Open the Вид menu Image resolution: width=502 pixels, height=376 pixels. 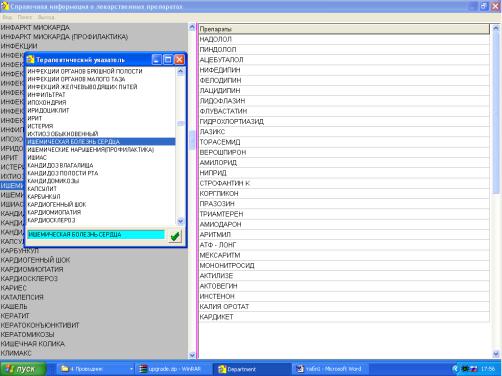click(x=7, y=17)
